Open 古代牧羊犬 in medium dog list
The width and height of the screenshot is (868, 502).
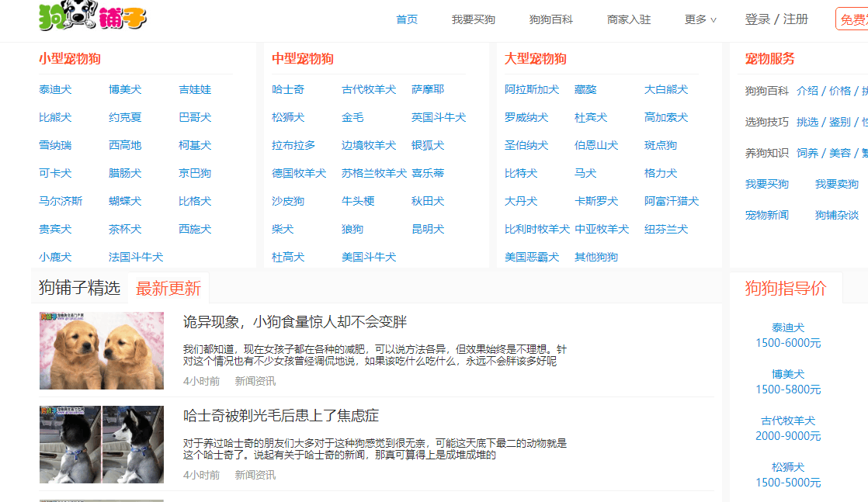(x=369, y=90)
